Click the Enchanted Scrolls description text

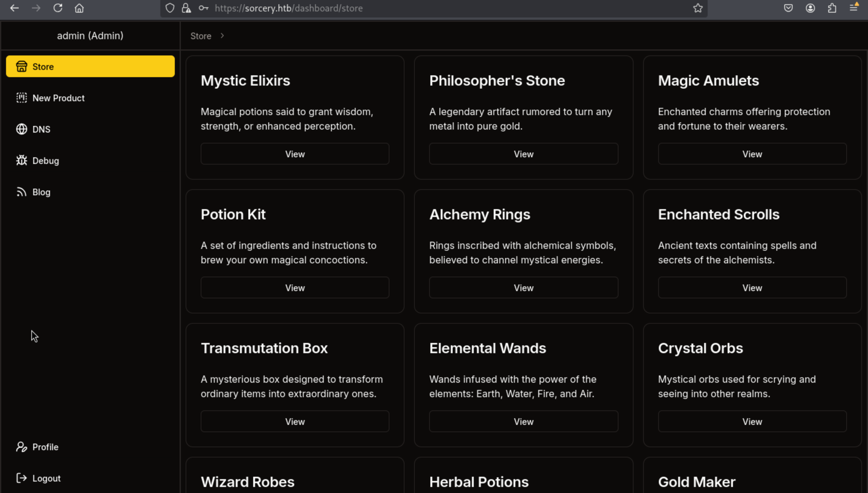click(737, 253)
